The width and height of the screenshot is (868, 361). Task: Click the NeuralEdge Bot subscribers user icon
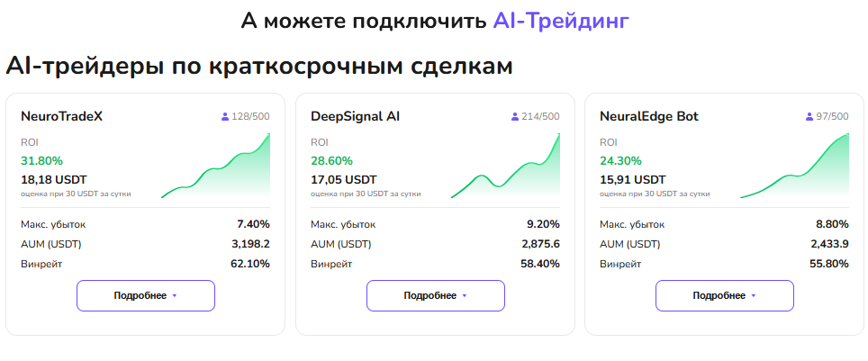pos(809,117)
